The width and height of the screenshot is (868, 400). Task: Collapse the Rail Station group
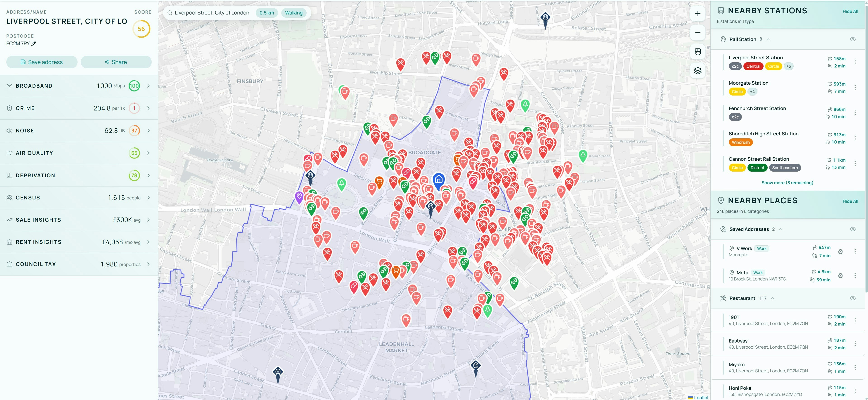[768, 39]
